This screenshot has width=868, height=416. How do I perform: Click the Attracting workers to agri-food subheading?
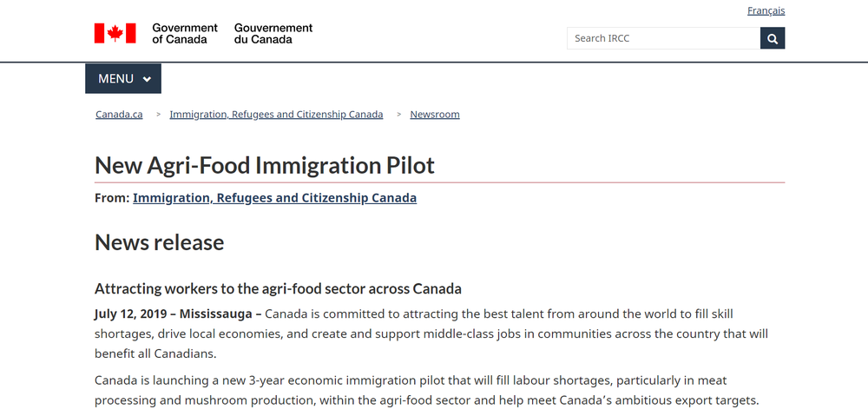(x=278, y=288)
